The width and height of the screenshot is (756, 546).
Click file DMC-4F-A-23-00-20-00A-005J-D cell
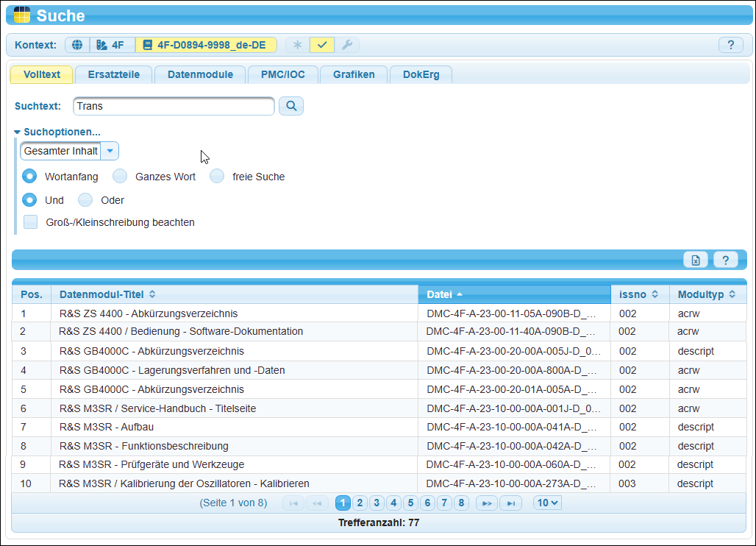point(514,351)
